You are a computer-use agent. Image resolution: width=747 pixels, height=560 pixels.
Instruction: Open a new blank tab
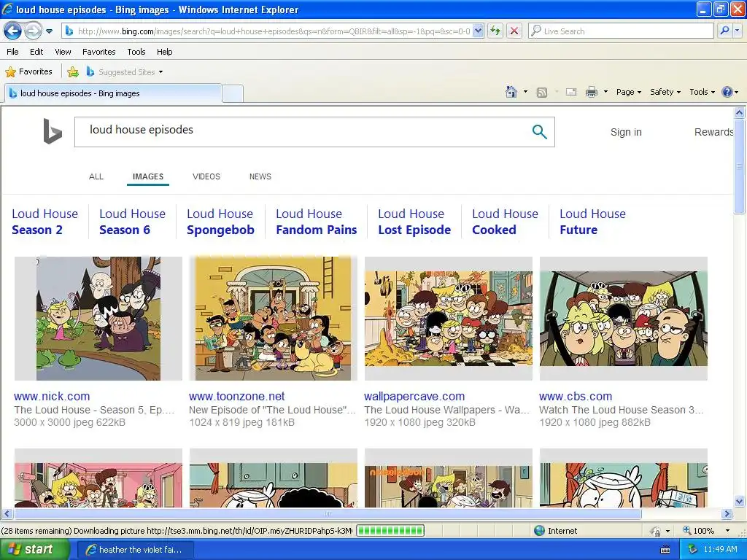point(233,94)
